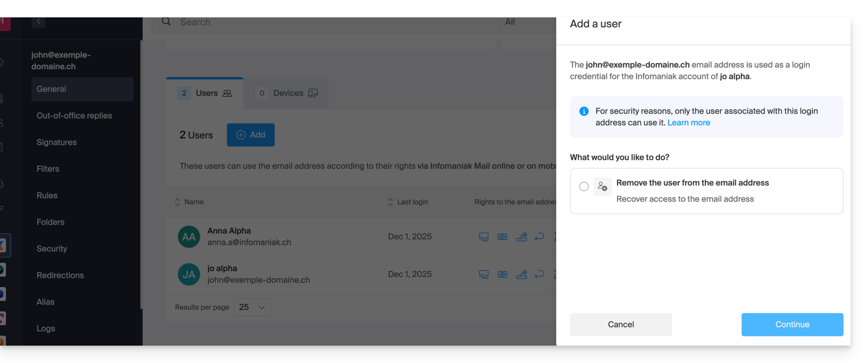Open the Learn more link
The height and width of the screenshot is (363, 868).
[x=688, y=123]
